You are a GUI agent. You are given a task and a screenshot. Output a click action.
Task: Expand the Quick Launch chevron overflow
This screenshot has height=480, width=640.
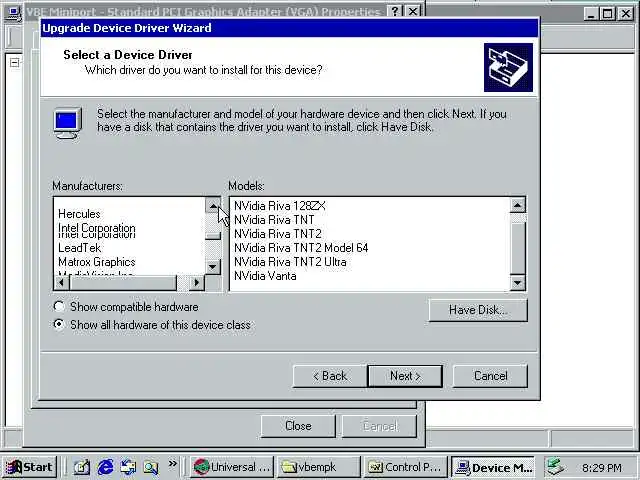[173, 464]
